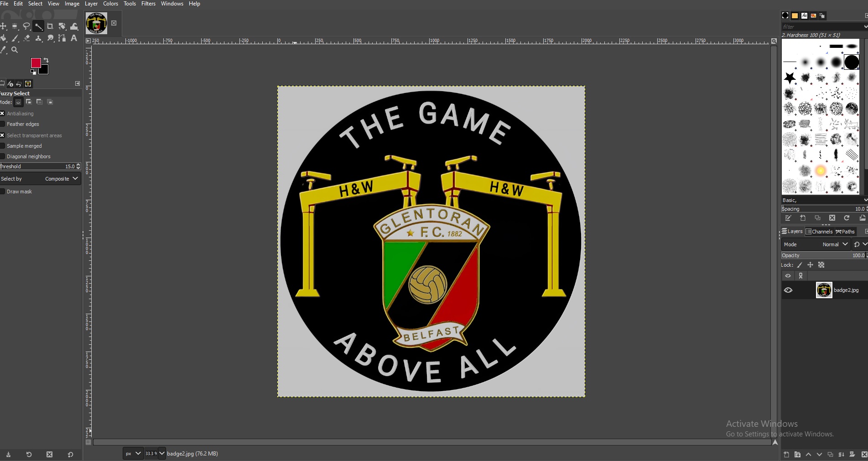This screenshot has height=461, width=868.
Task: Toggle Lock position and size icon
Action: click(x=810, y=265)
